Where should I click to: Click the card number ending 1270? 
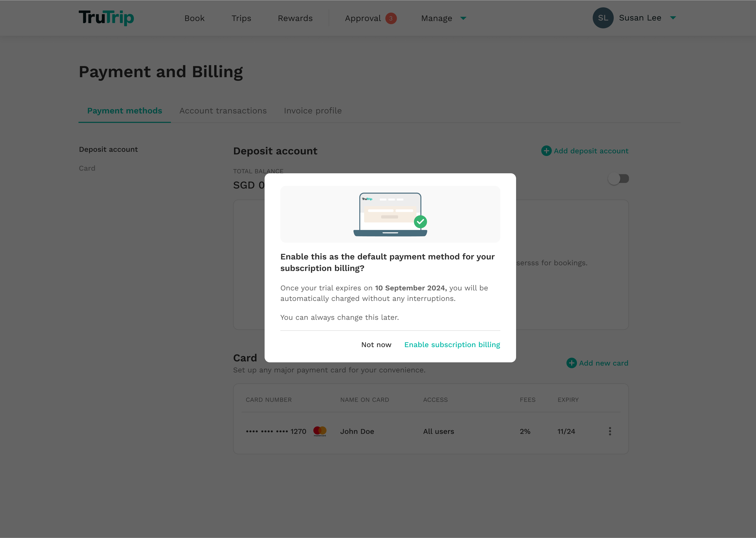point(276,431)
